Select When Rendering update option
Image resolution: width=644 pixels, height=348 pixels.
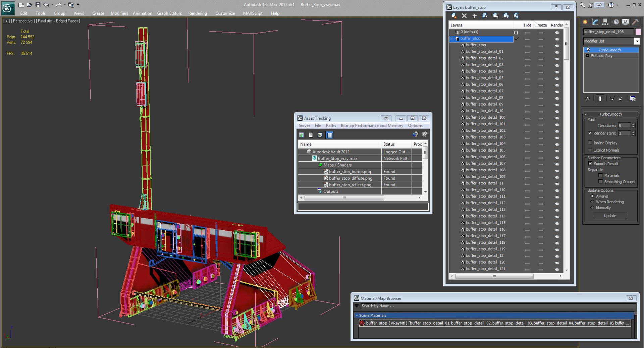[x=592, y=202]
